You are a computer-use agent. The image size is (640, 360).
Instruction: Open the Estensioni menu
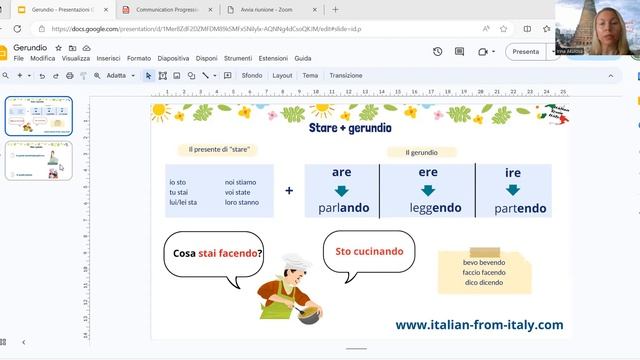click(x=273, y=58)
